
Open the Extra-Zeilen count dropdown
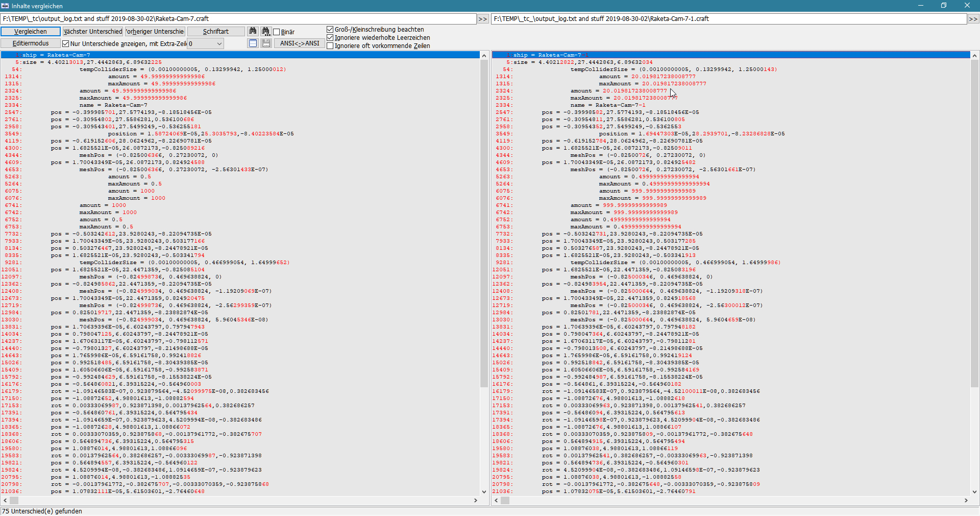tap(219, 43)
